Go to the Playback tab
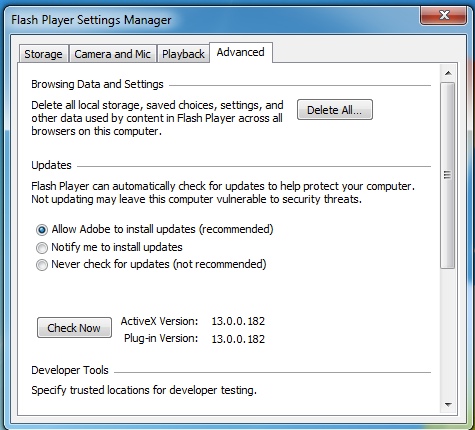This screenshot has width=475, height=430. 183,54
